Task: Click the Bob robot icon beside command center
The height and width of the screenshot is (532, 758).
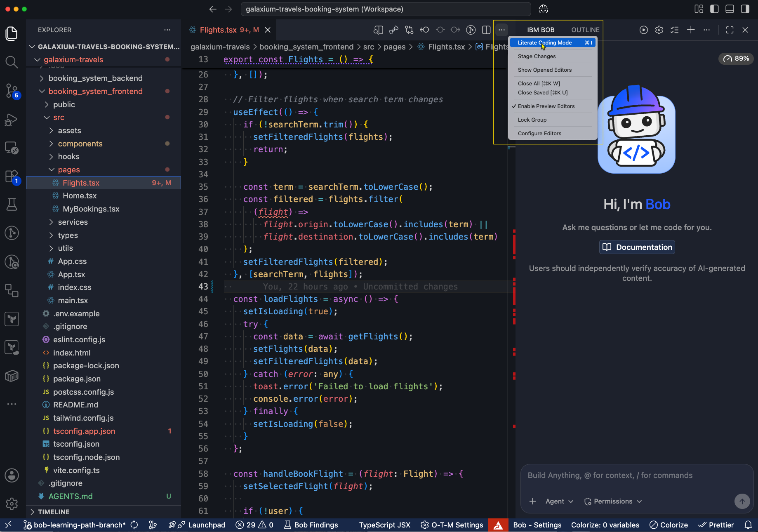Action: [544, 9]
